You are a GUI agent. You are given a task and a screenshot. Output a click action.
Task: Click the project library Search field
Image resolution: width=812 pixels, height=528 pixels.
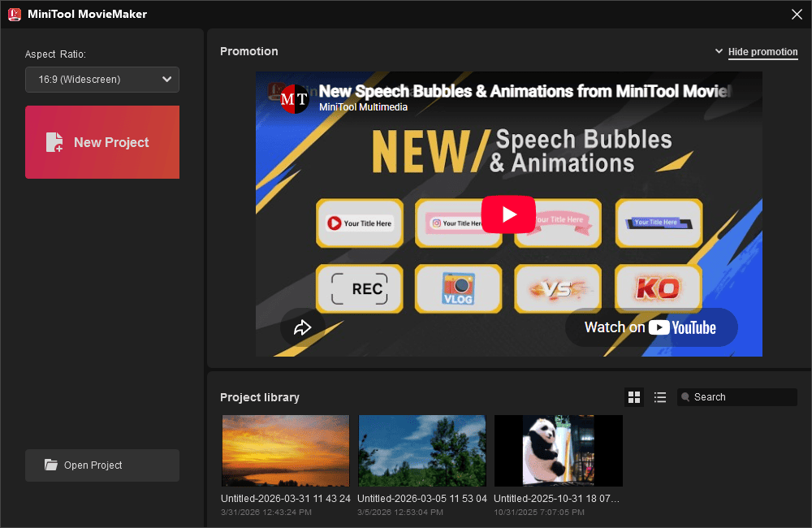click(737, 397)
